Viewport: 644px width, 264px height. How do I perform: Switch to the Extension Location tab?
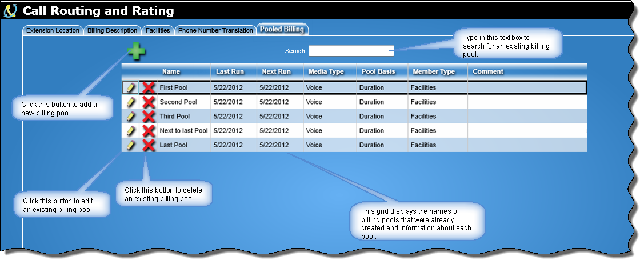[x=53, y=30]
